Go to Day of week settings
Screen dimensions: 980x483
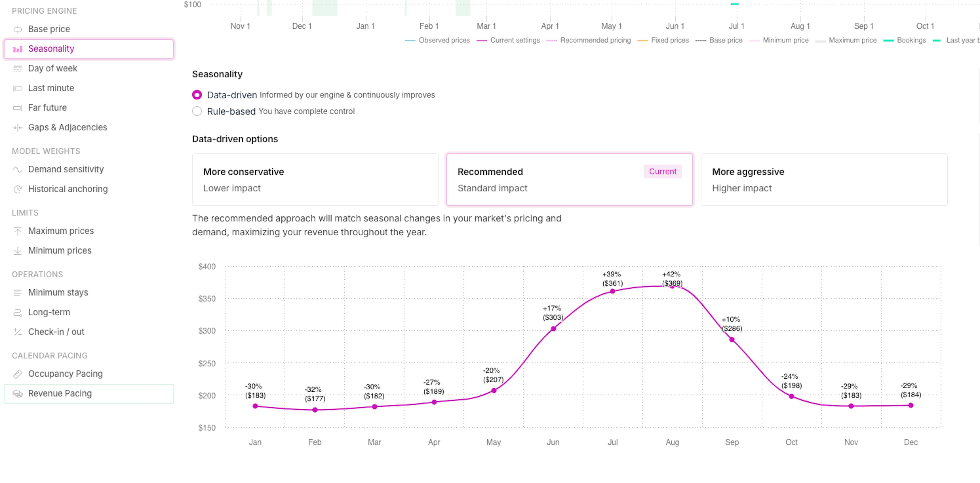pyautogui.click(x=89, y=68)
